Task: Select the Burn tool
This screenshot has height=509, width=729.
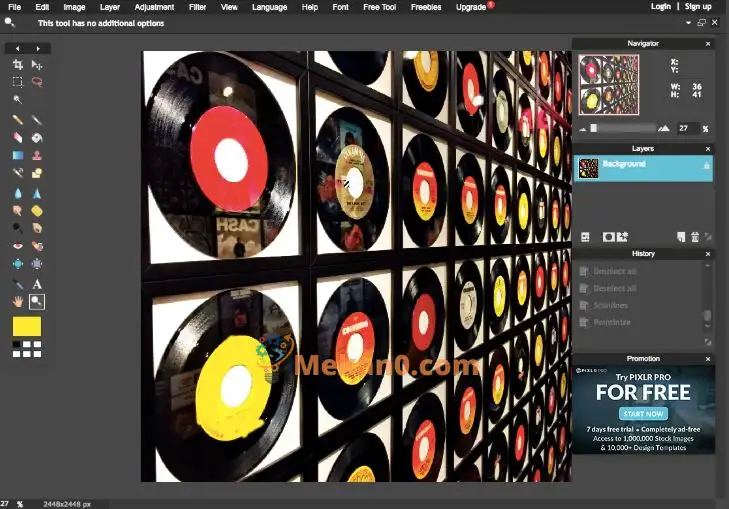Action: [37, 228]
